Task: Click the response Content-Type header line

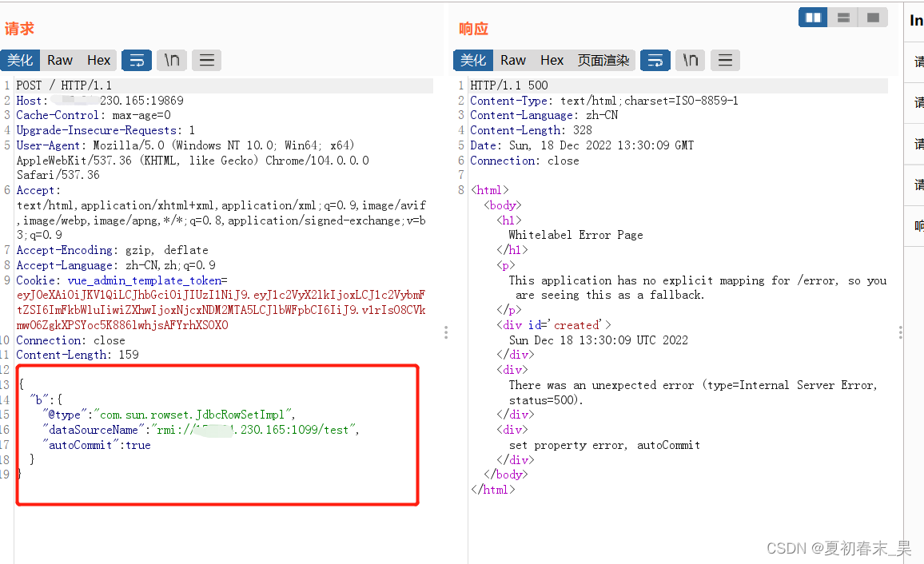Action: coord(604,101)
